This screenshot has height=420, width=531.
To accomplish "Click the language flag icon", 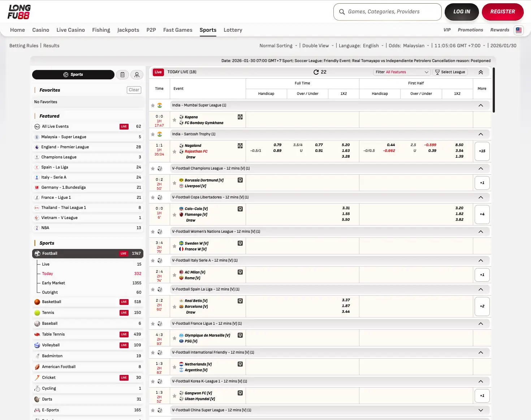I will coord(519,30).
